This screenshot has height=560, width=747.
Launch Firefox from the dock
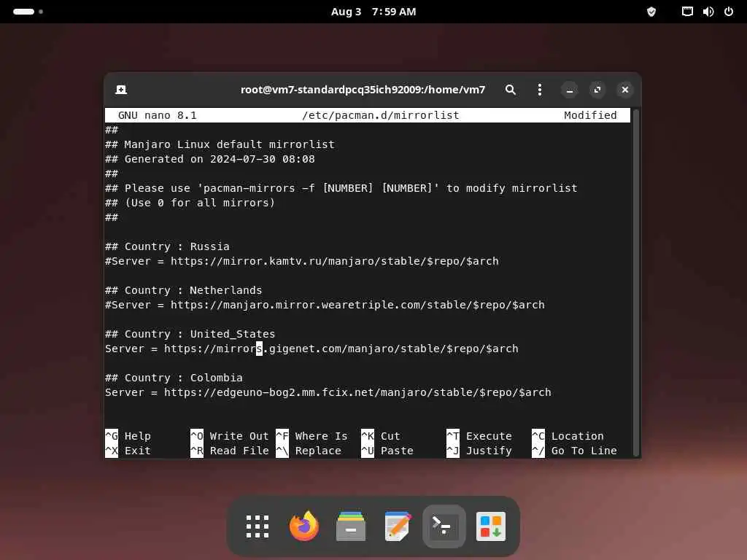pyautogui.click(x=304, y=526)
